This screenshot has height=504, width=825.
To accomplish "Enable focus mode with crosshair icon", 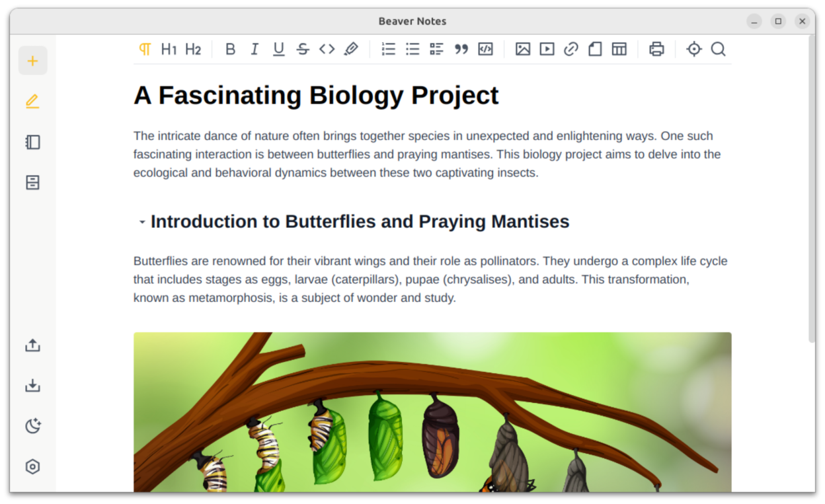I will click(x=693, y=49).
